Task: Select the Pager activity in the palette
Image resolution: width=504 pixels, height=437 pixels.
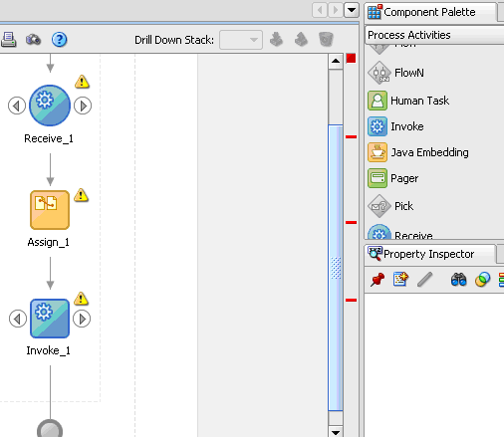Action: point(393,178)
